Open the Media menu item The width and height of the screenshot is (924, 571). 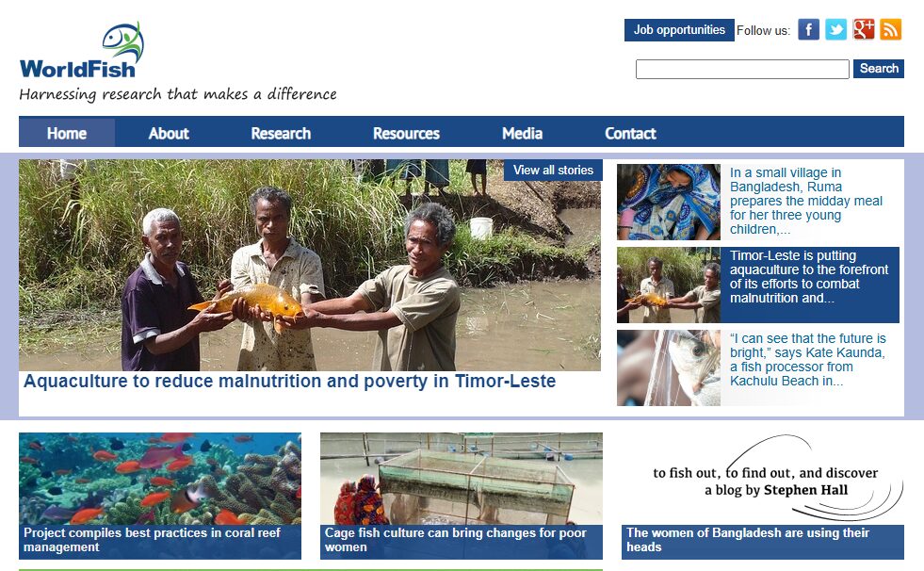(522, 133)
